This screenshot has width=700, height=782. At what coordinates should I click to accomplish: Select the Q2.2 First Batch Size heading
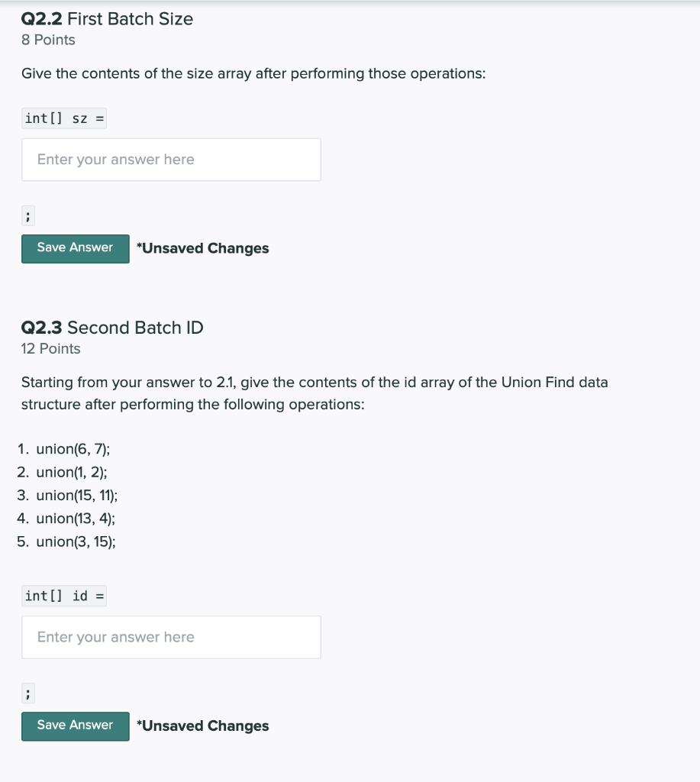coord(107,18)
